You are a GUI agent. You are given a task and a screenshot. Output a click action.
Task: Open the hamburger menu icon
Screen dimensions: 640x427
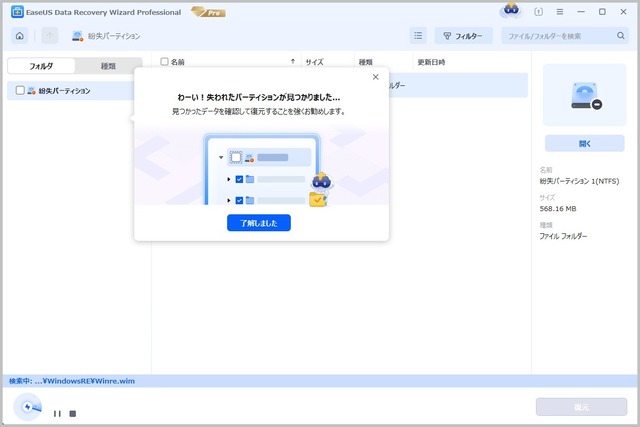(560, 12)
